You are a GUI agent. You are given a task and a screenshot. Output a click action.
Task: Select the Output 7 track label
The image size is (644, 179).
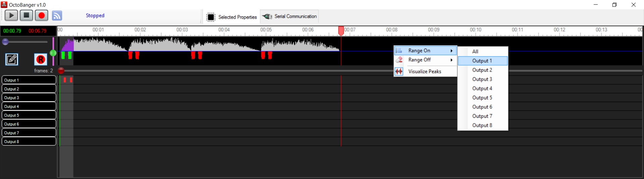(29, 132)
